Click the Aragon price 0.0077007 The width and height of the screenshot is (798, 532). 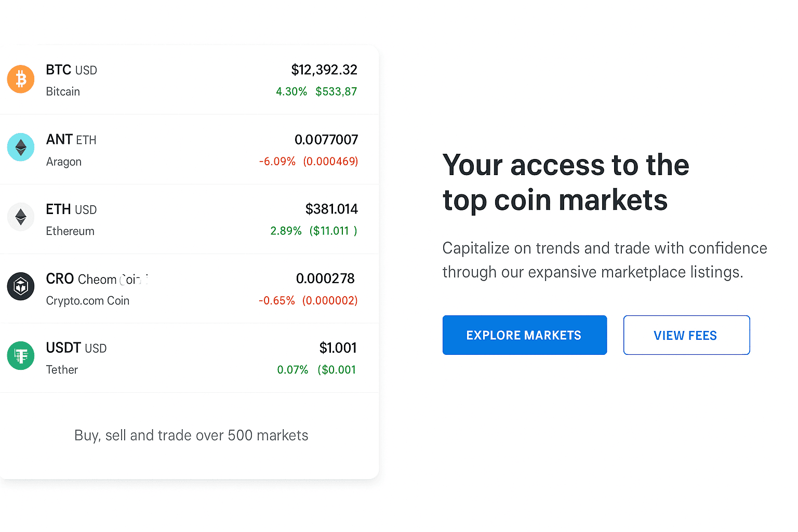pos(326,140)
